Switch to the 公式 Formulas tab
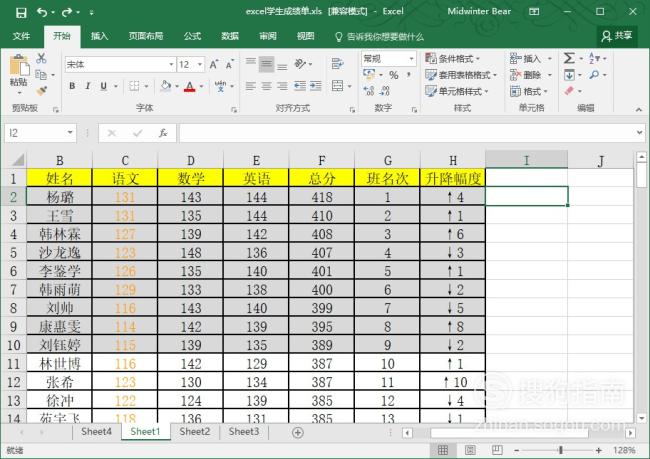Viewport: 650px width, 459px height. (x=192, y=36)
